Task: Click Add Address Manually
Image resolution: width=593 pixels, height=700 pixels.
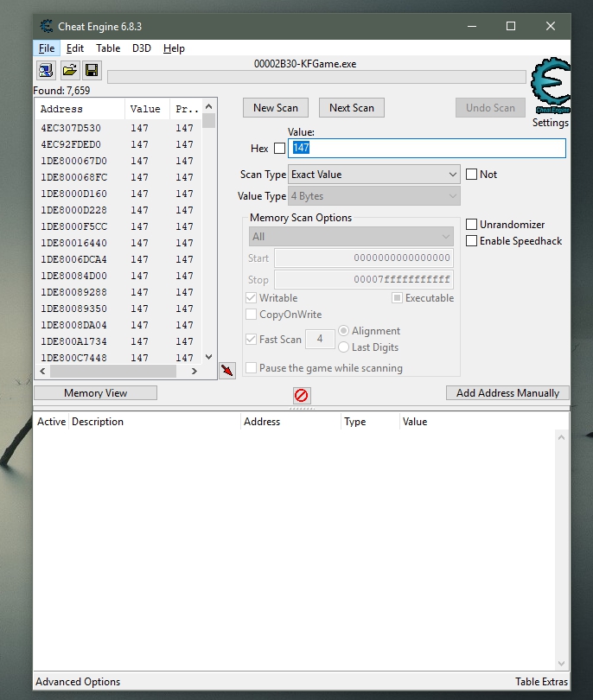Action: [x=507, y=393]
